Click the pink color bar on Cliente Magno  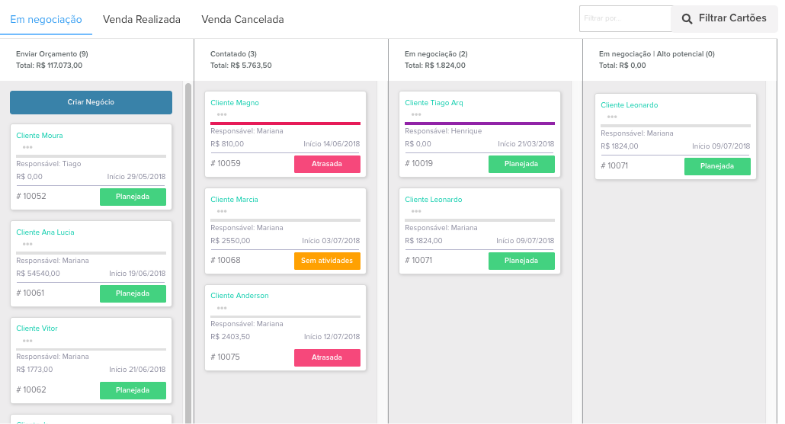[x=285, y=123]
